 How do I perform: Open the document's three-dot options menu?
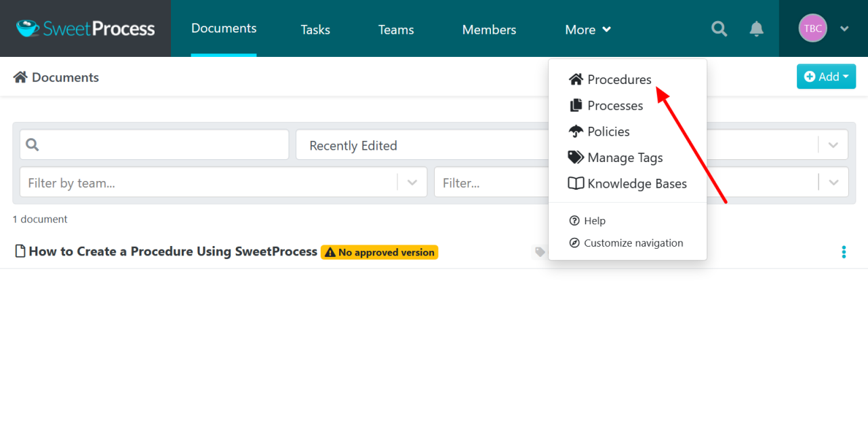click(844, 252)
